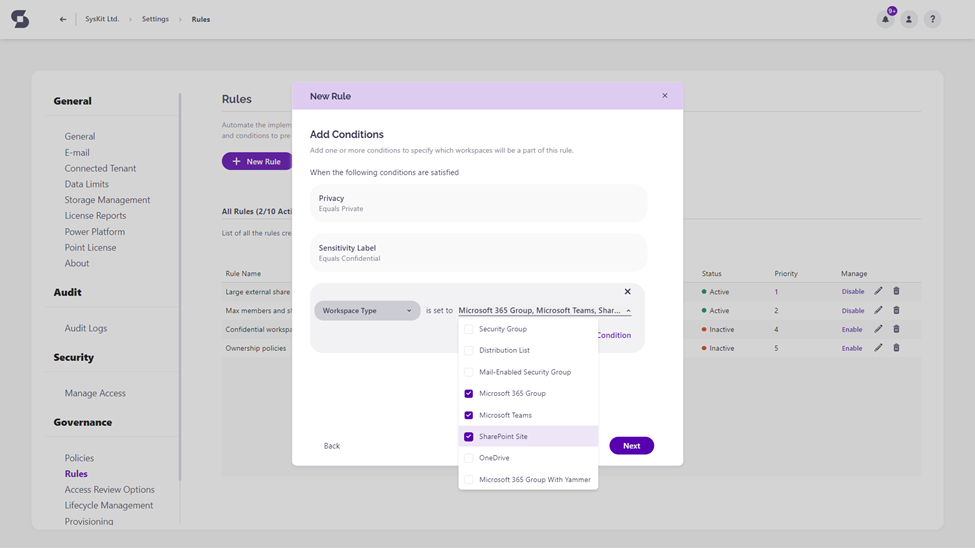Screen dimensions: 975x548
Task: Close the New Rule dialog
Action: [665, 96]
